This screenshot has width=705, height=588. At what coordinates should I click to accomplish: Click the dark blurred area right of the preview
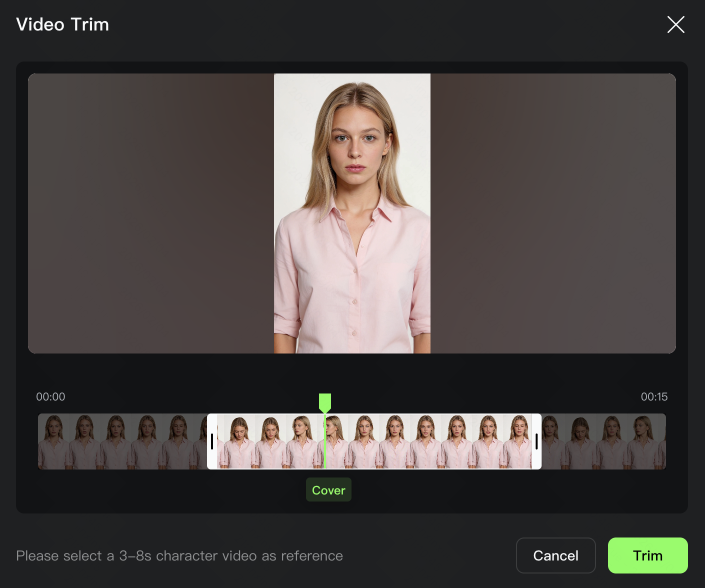[x=552, y=213]
